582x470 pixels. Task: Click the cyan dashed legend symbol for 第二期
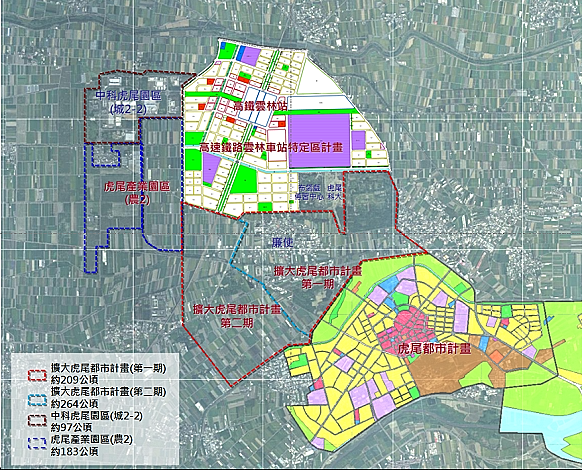[x=37, y=399]
